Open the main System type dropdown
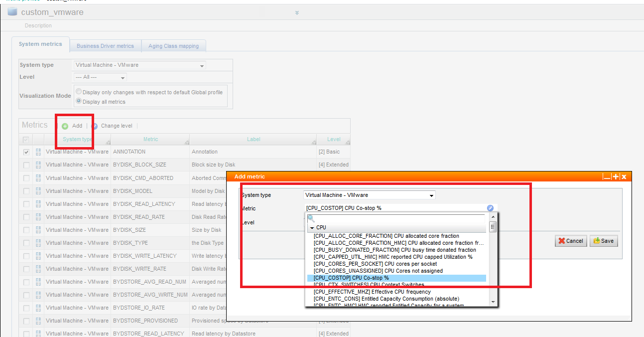Screen dimensions: 644x337 pos(139,65)
